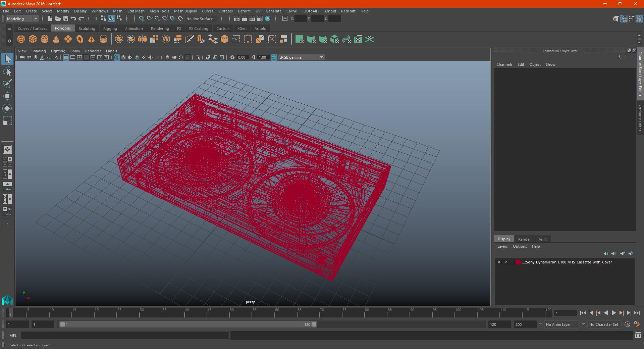Toggle color management ON button
The image size is (644, 349).
point(274,57)
